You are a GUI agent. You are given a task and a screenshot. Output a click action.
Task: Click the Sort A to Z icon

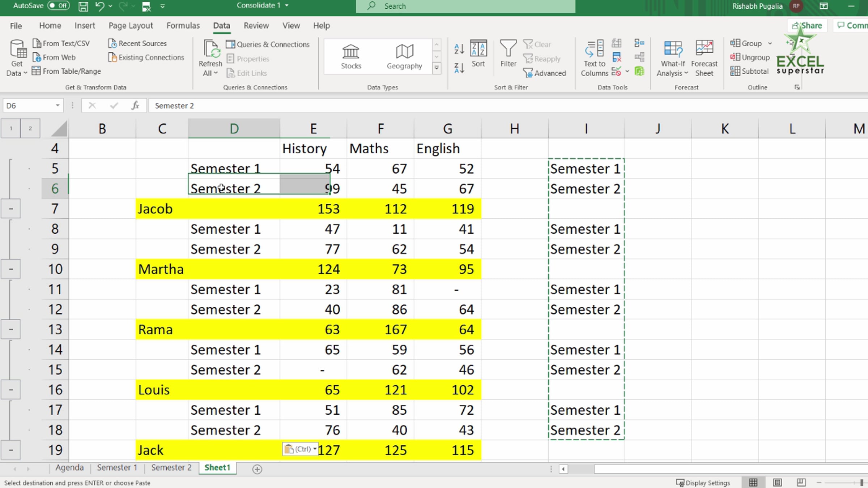coord(459,49)
